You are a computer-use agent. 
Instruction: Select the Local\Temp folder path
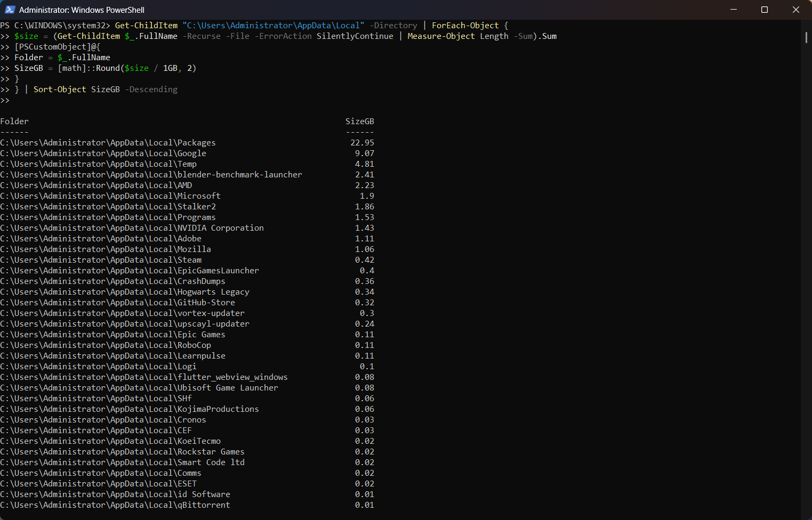click(98, 164)
